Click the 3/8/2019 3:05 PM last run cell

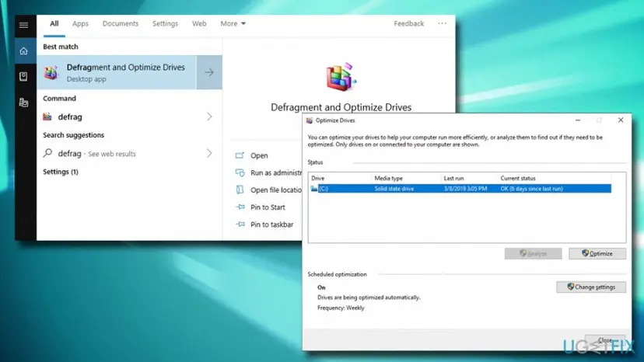[x=465, y=189]
